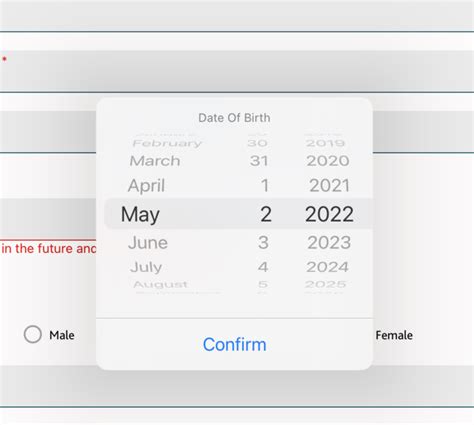The width and height of the screenshot is (474, 425).
Task: Tap year 2019 in the picker
Action: click(x=325, y=143)
